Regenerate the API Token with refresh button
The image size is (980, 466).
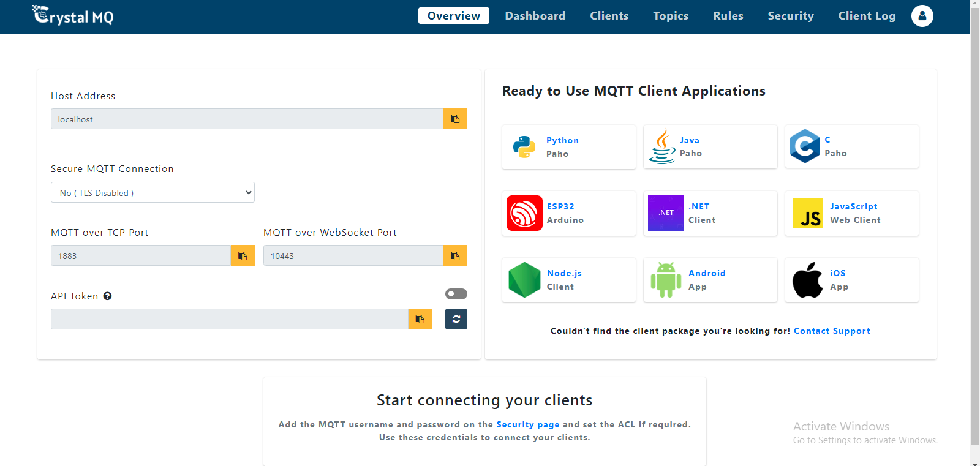[x=456, y=319]
